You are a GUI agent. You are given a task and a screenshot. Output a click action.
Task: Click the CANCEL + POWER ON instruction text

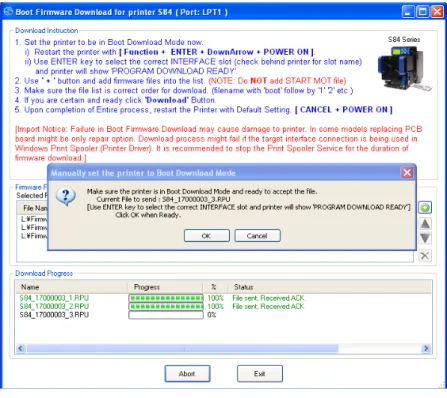point(344,110)
